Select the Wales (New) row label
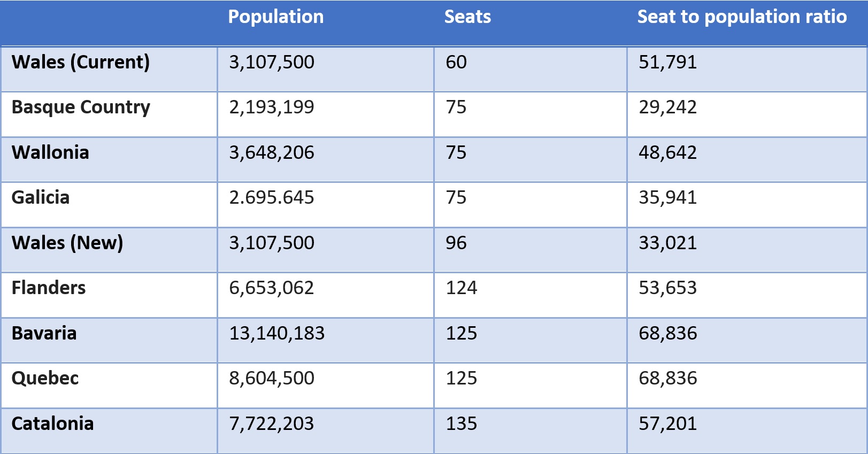This screenshot has width=868, height=454. [x=67, y=243]
